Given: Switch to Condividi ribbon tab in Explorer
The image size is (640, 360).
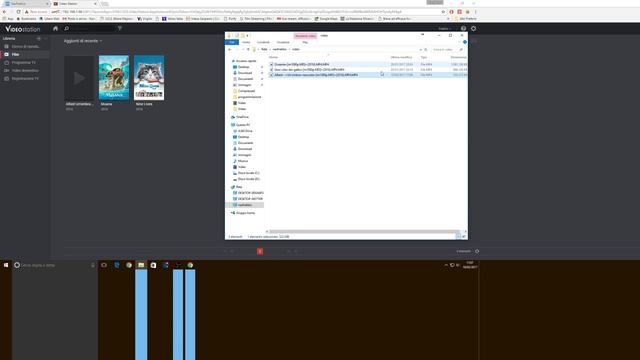Looking at the screenshot, I should point(263,42).
